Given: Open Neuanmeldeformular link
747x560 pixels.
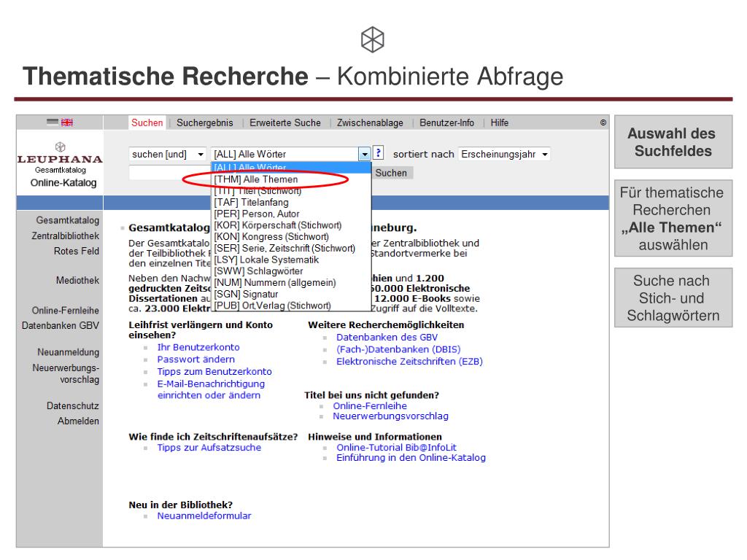Looking at the screenshot, I should 204,516.
